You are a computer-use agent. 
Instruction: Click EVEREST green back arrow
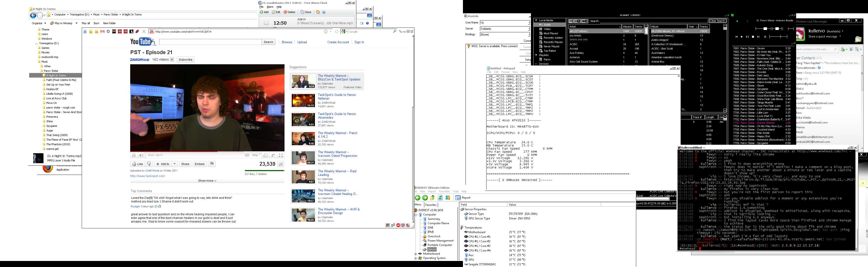418,198
